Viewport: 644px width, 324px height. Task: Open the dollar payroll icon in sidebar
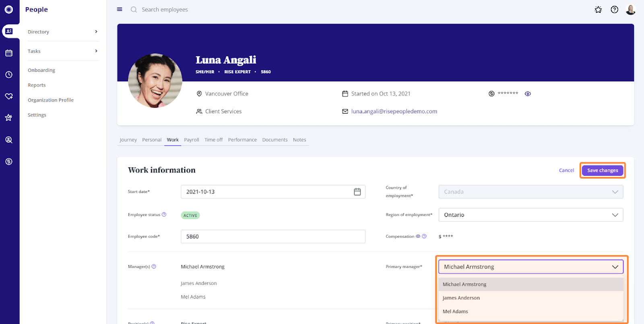point(9,162)
